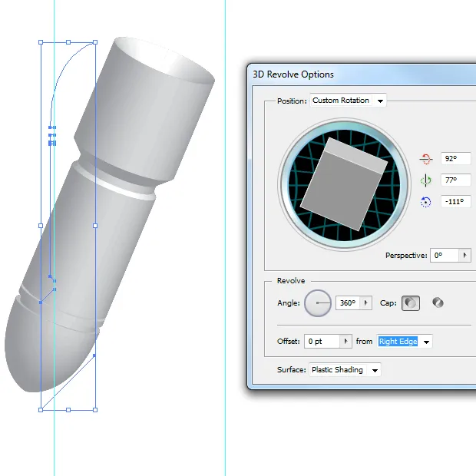Click the Angle 360° input field
This screenshot has height=476, width=476.
[x=347, y=303]
